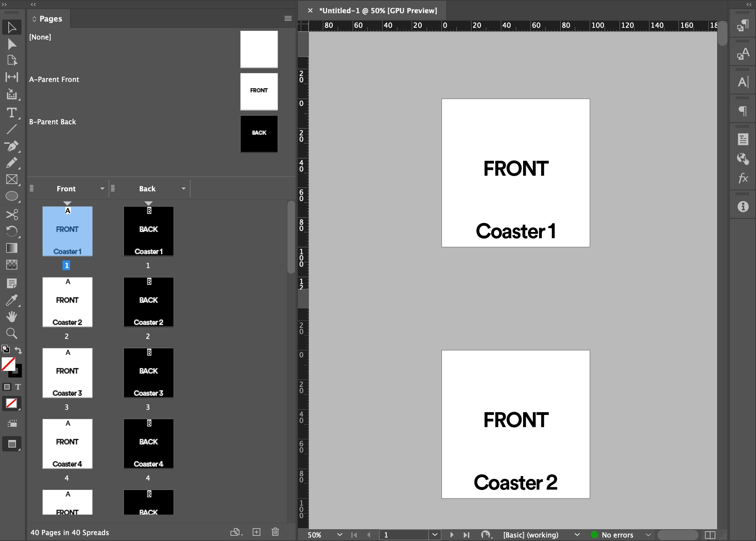This screenshot has height=541, width=756.
Task: Select the Eyedropper tool
Action: (11, 300)
